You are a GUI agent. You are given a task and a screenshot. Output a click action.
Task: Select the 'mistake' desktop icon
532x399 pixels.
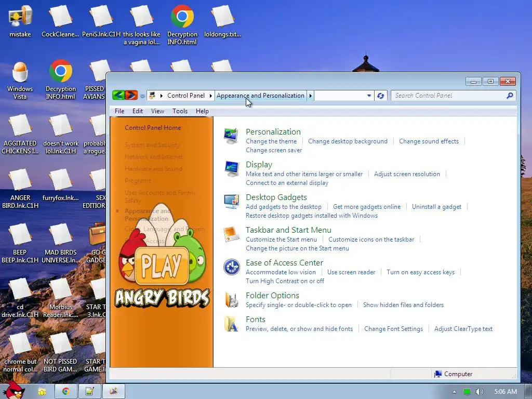point(20,21)
